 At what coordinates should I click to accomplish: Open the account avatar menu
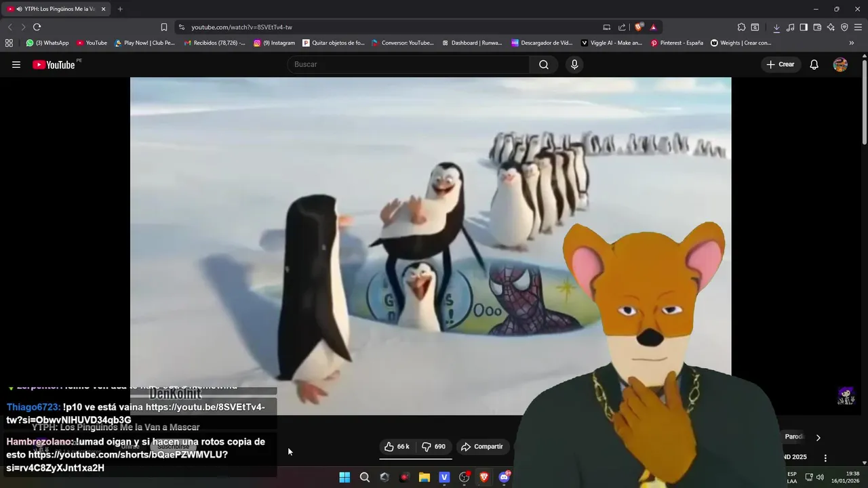click(x=840, y=64)
